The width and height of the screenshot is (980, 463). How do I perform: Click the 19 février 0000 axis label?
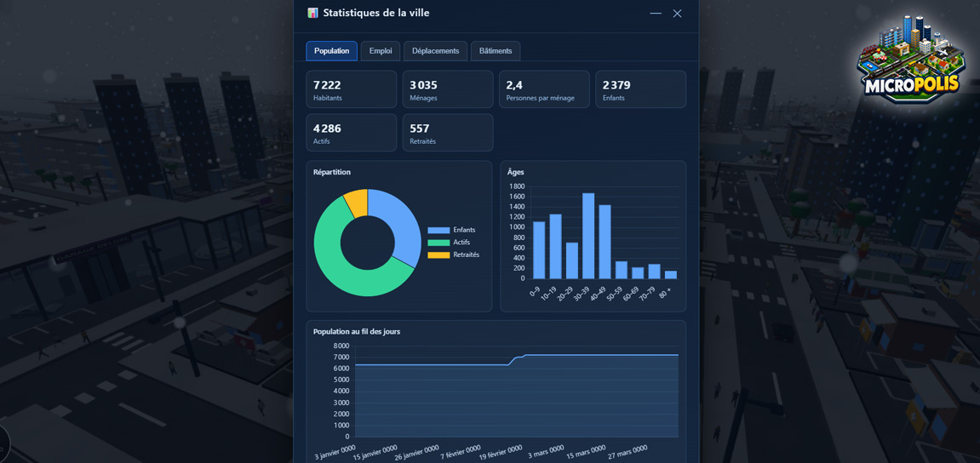tap(500, 452)
